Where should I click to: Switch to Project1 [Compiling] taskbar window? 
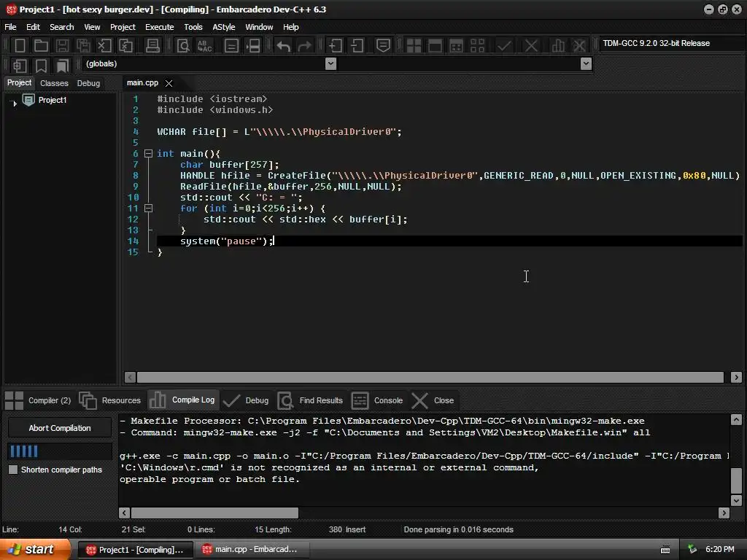[135, 550]
